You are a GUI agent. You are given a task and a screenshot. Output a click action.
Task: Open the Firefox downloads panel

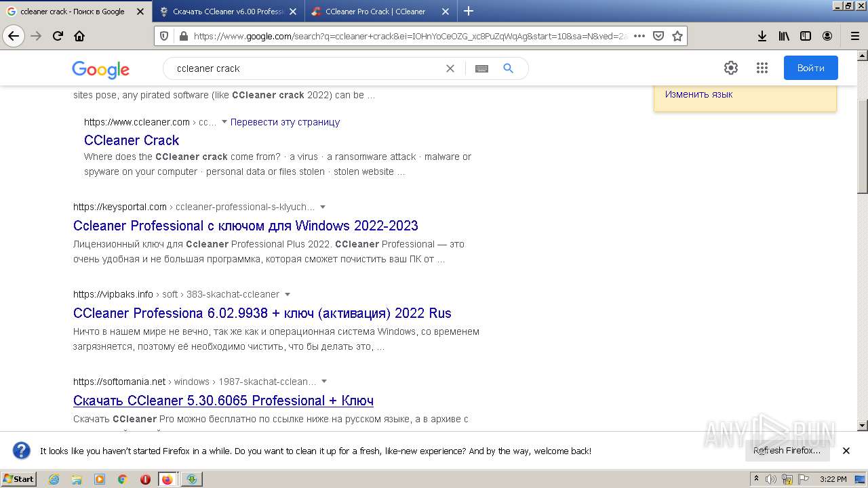[x=762, y=36]
